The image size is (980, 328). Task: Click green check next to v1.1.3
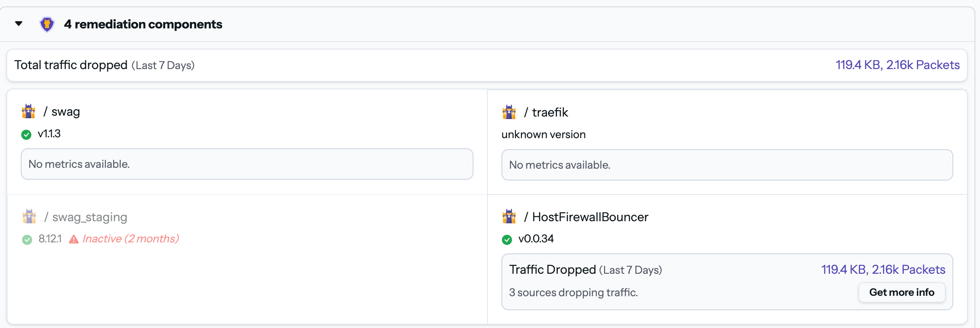coord(26,134)
